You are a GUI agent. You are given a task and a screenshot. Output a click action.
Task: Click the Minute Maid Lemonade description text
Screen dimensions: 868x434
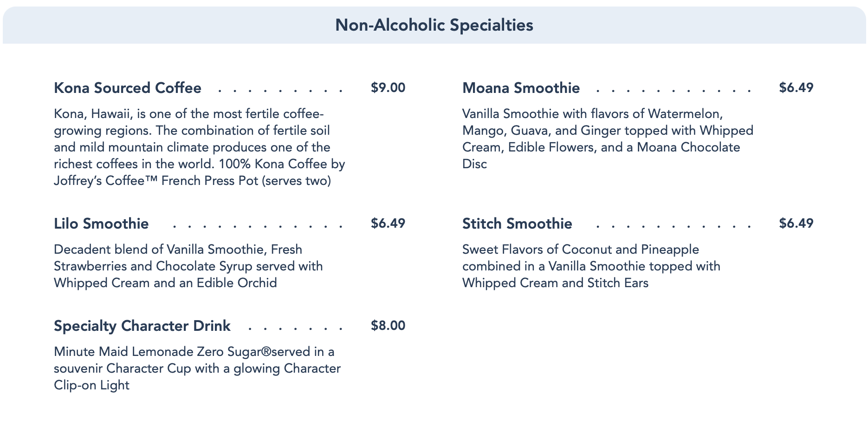pyautogui.click(x=197, y=368)
